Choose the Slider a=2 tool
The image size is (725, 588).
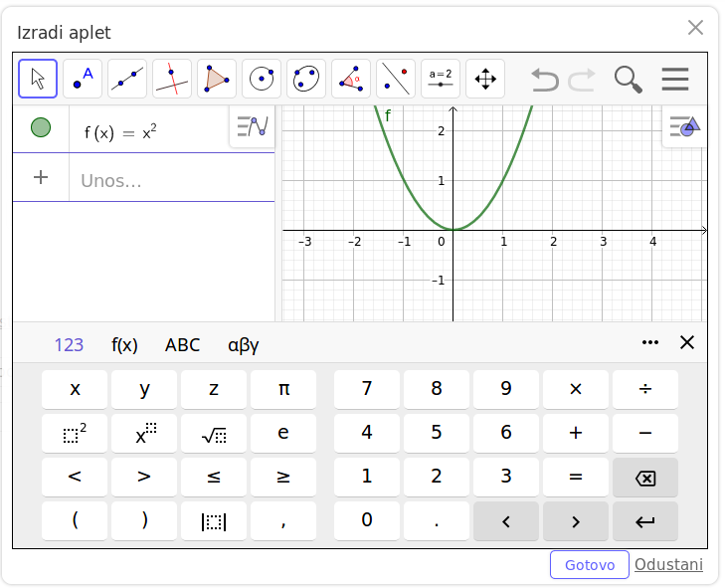441,79
